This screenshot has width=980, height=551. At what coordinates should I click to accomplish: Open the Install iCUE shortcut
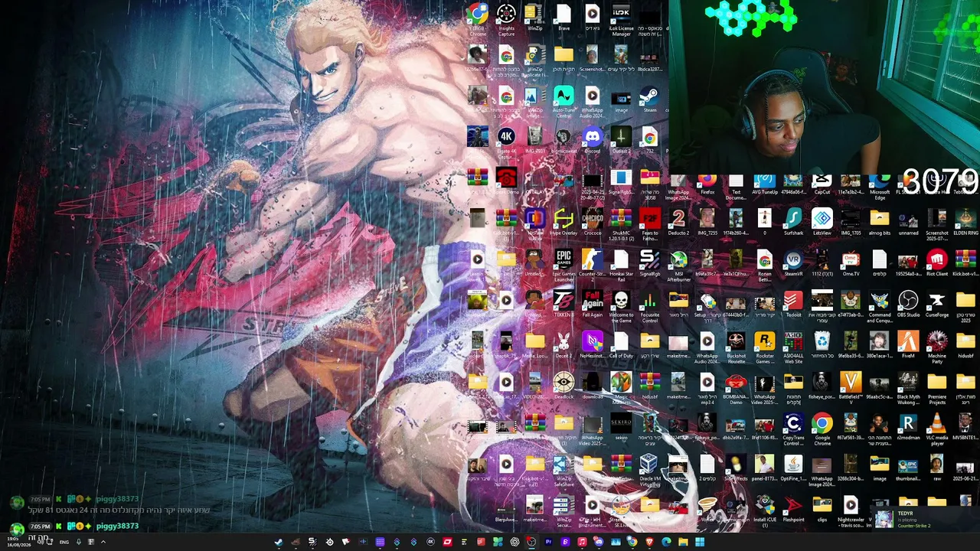[764, 511]
